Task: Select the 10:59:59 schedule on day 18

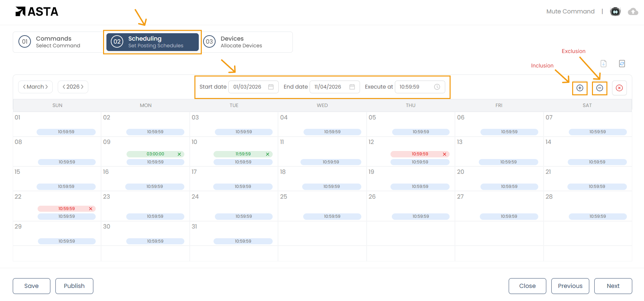Action: (x=331, y=187)
